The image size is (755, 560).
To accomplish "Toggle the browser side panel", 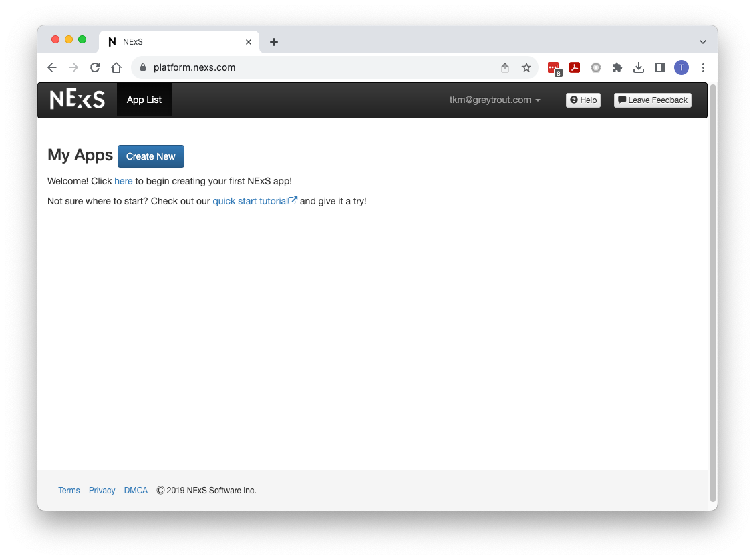I will (660, 67).
